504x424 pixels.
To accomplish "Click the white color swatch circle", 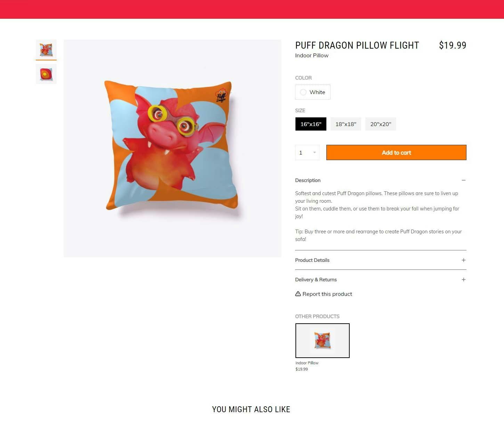I will coord(303,92).
